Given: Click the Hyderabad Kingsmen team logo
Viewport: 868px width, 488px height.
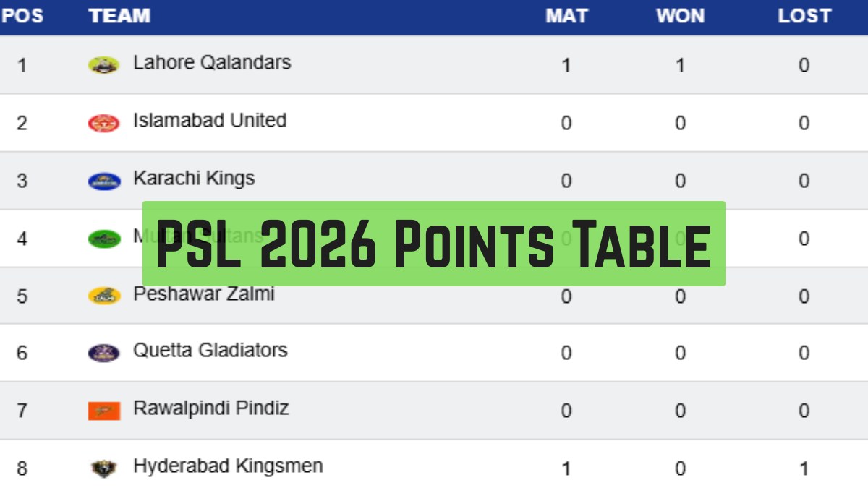Looking at the screenshot, I should click(x=103, y=468).
